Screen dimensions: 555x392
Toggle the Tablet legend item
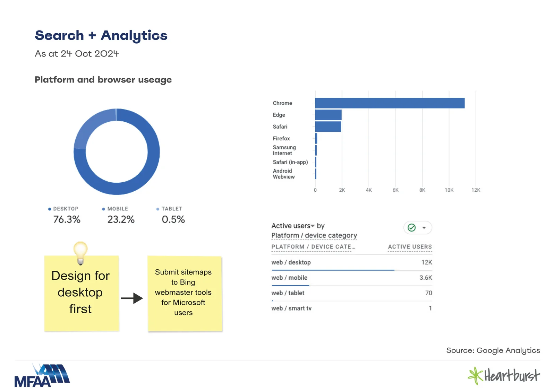[x=169, y=209]
